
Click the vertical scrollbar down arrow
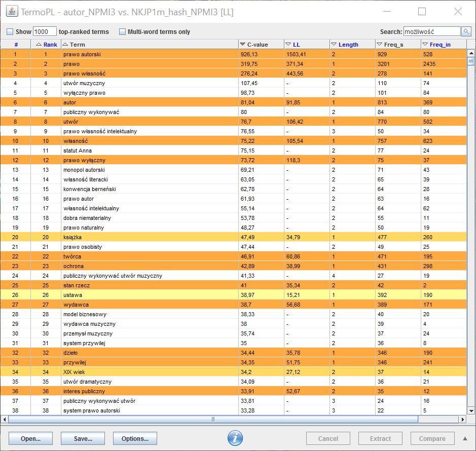[x=471, y=411]
